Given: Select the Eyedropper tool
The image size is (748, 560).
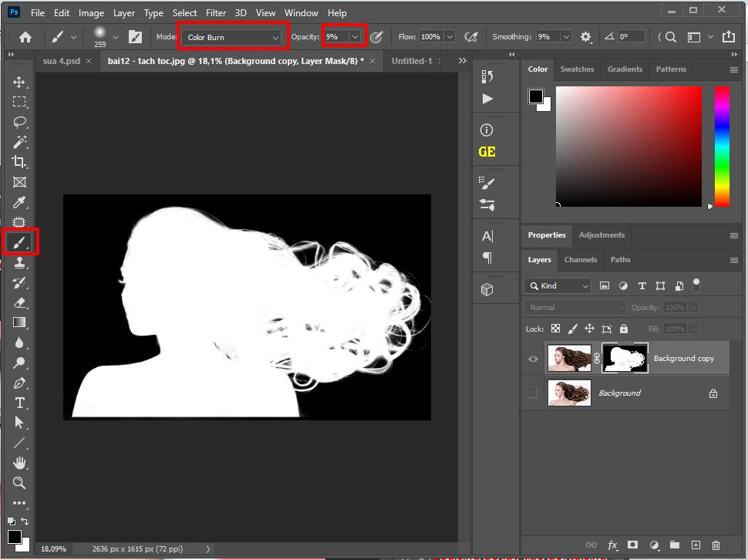Looking at the screenshot, I should tap(20, 202).
